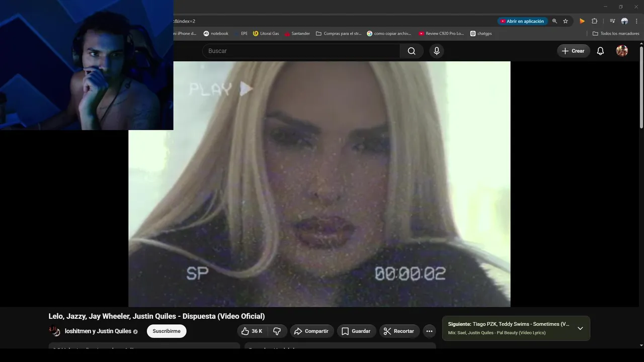The image size is (644, 362).
Task: Bookmark this page with the star icon
Action: pyautogui.click(x=566, y=21)
